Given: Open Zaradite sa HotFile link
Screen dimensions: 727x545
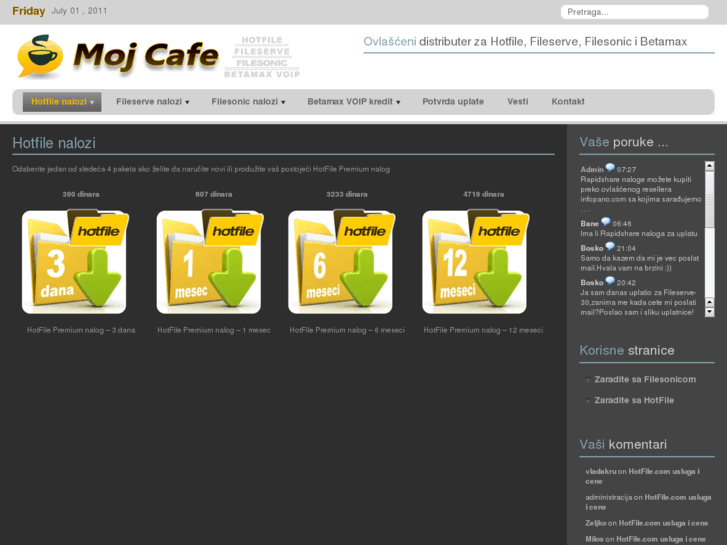Looking at the screenshot, I should pos(634,400).
